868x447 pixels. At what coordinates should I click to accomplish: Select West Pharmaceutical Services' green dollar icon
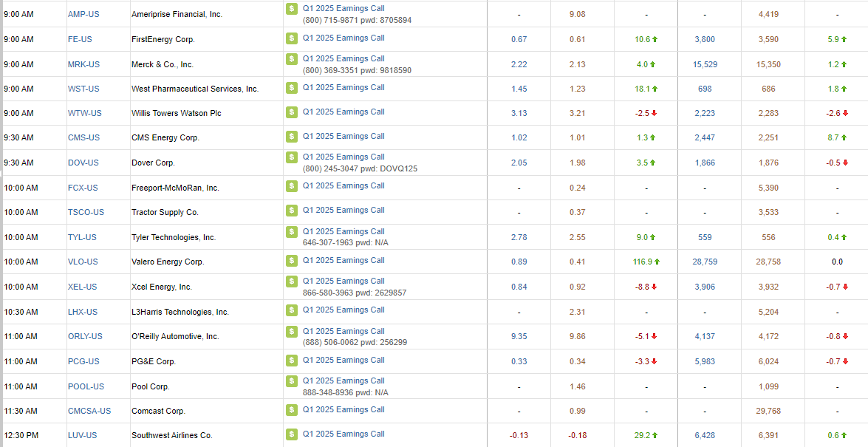292,87
